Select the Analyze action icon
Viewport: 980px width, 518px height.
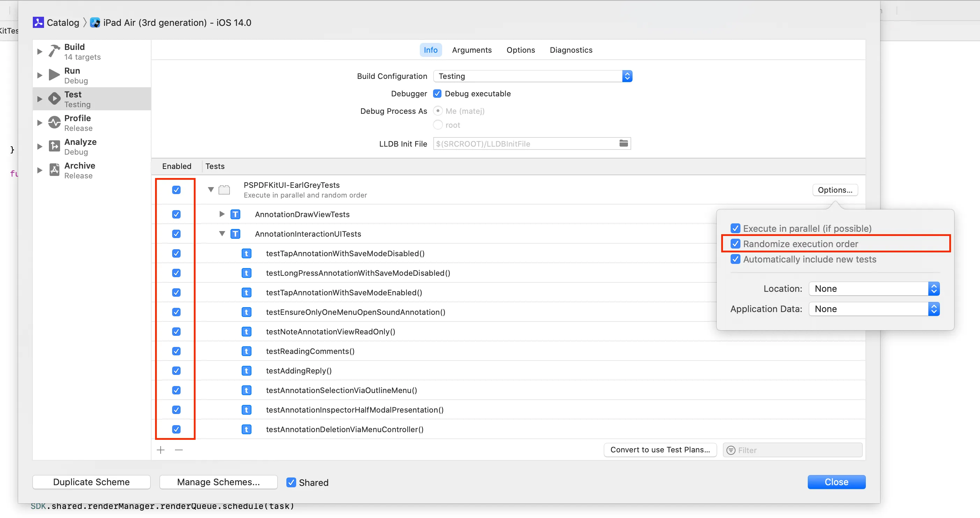54,146
